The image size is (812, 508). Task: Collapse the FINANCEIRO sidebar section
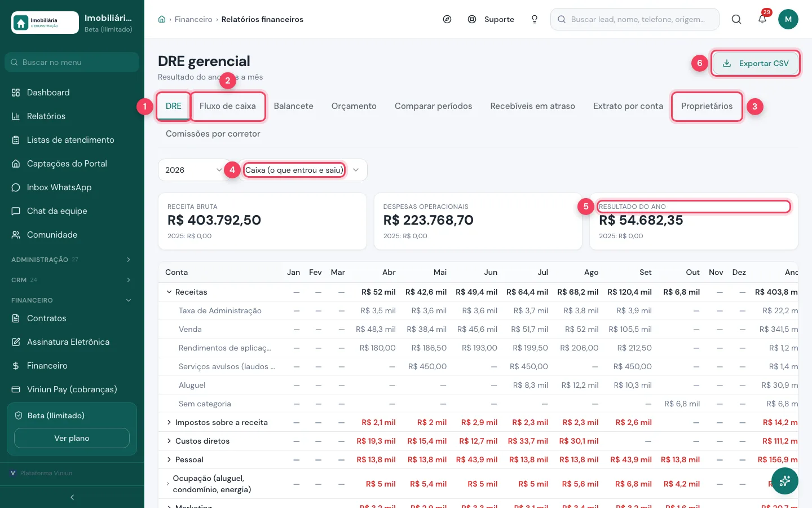(72, 300)
